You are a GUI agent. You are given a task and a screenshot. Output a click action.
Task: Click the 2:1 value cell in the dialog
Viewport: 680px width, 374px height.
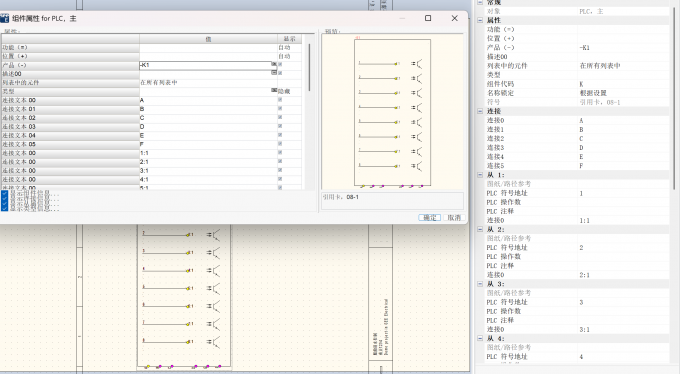pos(208,162)
